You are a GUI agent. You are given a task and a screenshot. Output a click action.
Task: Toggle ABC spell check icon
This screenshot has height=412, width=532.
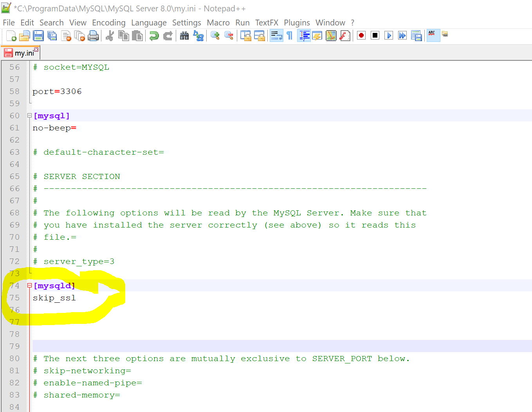click(x=433, y=35)
